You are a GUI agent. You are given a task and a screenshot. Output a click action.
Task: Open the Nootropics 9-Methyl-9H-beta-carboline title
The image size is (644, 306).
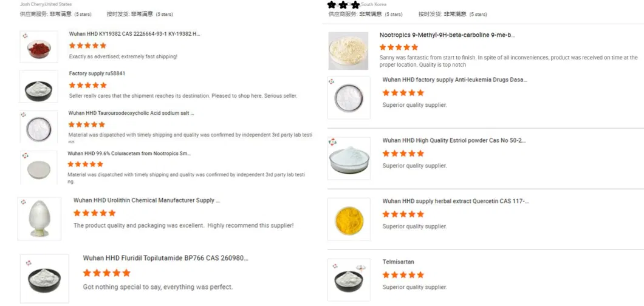tap(447, 35)
